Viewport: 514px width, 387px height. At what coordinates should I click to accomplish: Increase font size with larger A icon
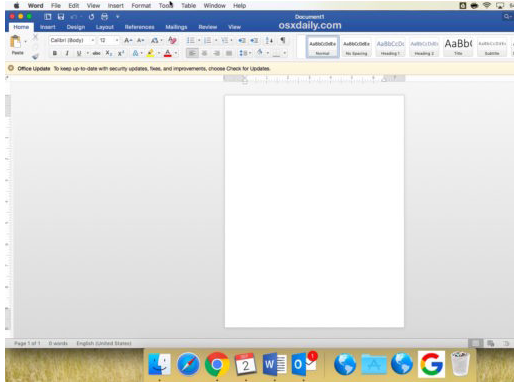pyautogui.click(x=128, y=40)
